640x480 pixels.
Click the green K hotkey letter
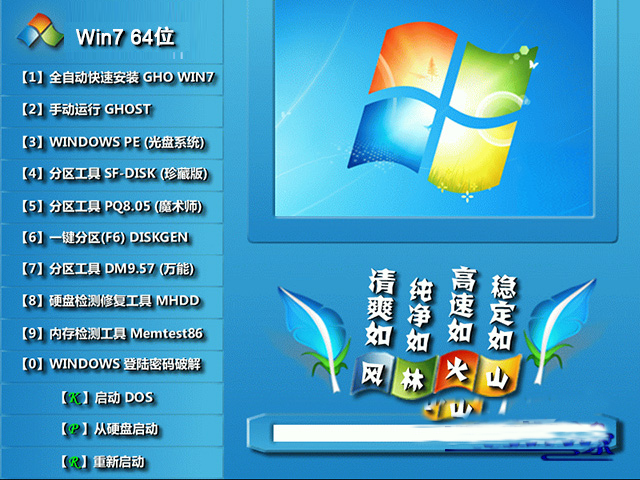(x=74, y=398)
